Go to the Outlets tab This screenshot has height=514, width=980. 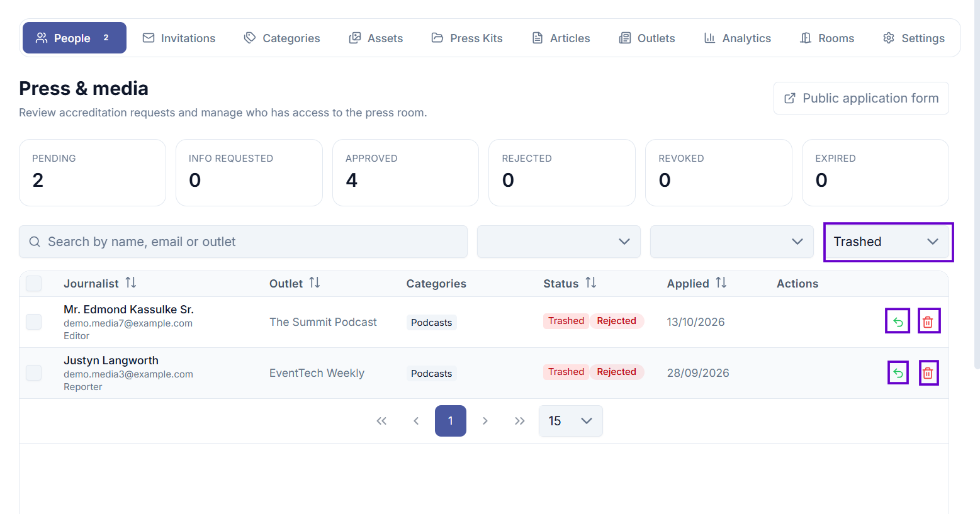[x=647, y=38]
